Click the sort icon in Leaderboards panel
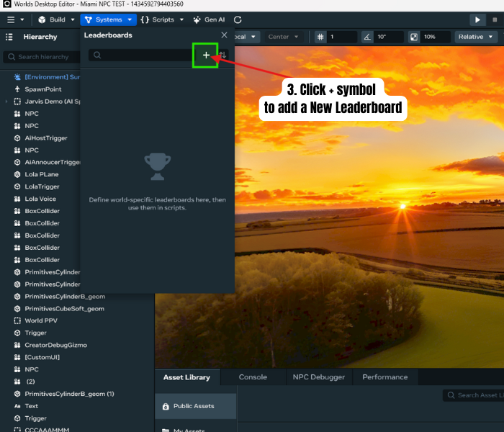This screenshot has width=504, height=432. [x=223, y=55]
